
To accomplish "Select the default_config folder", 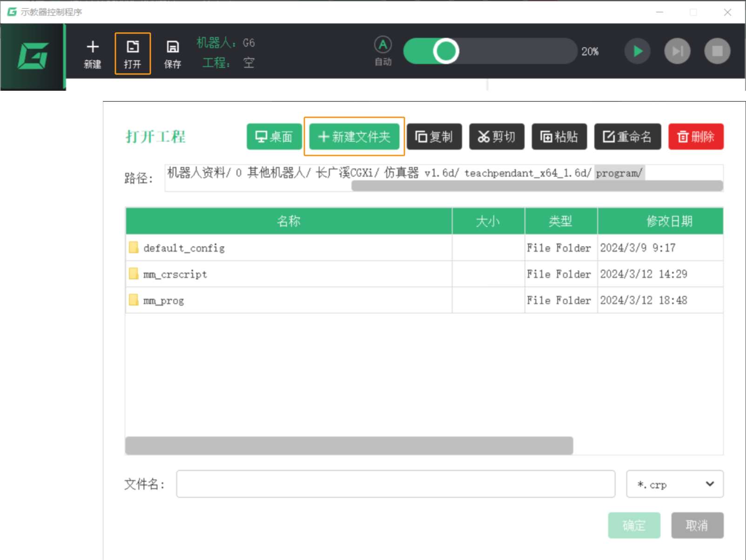I will click(x=184, y=248).
